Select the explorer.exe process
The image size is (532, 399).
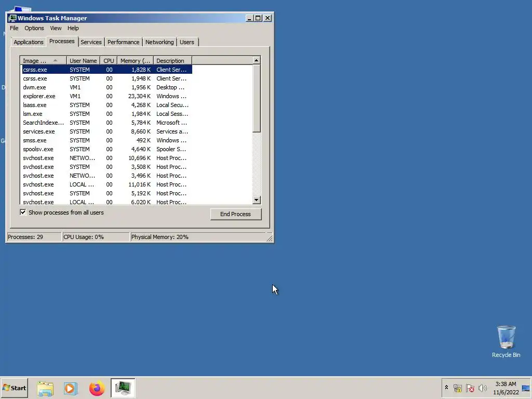pyautogui.click(x=107, y=96)
